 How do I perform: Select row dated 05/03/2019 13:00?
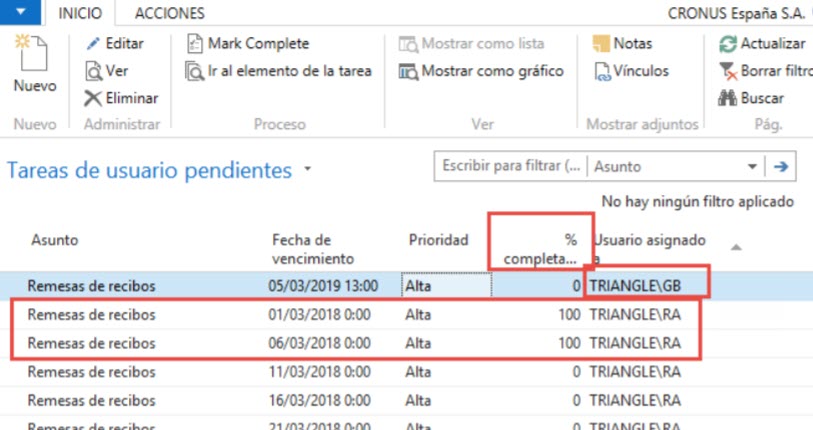(x=406, y=286)
